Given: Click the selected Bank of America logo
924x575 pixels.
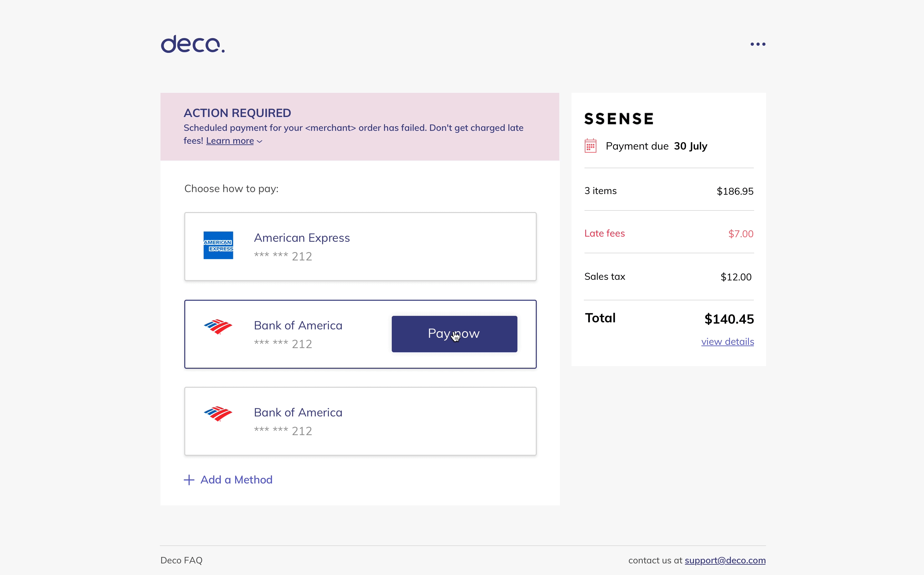Looking at the screenshot, I should (218, 327).
